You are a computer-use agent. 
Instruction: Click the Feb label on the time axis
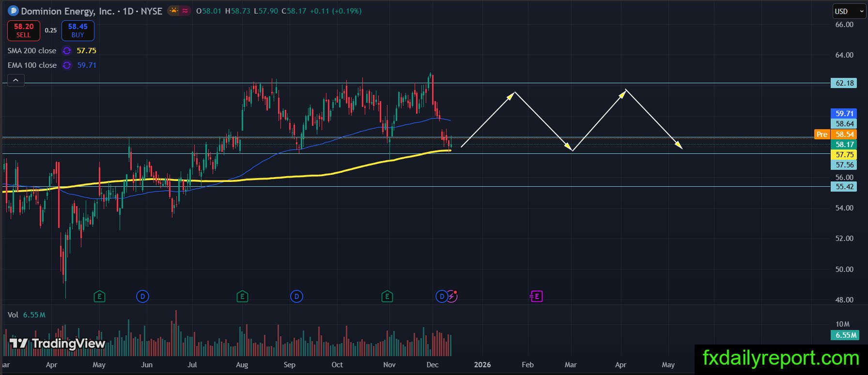[x=527, y=365]
